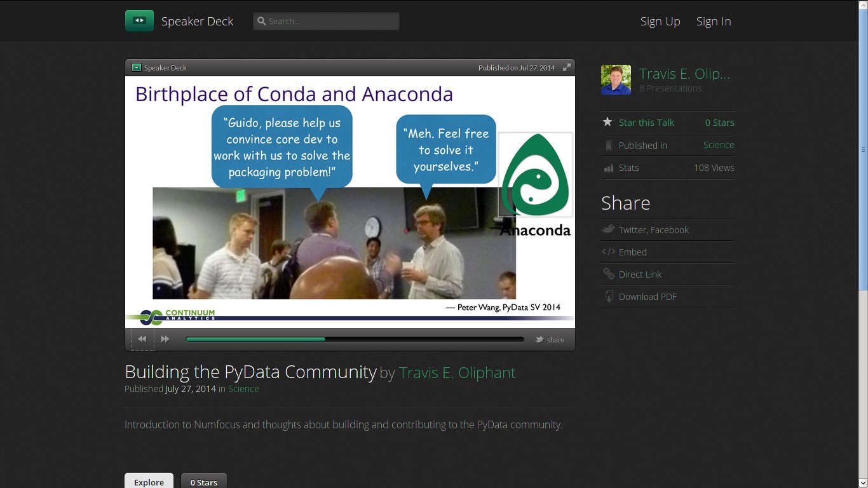Click the Download PDF icon

[608, 296]
